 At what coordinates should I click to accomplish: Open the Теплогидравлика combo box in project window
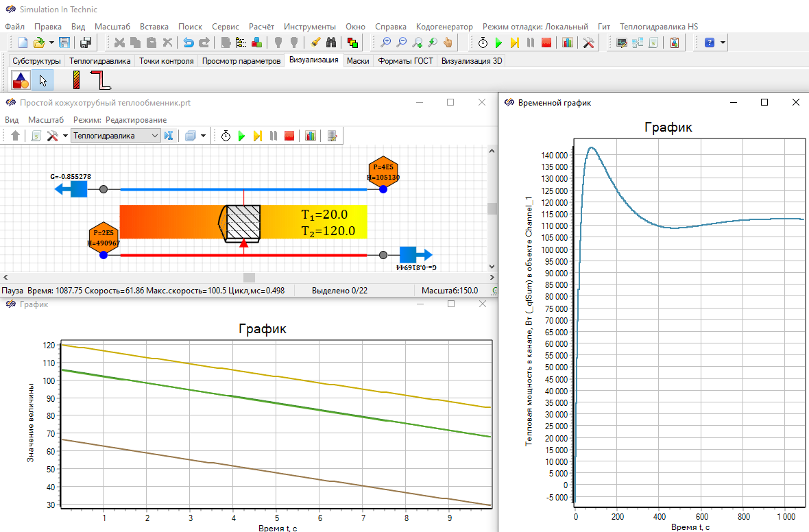116,136
